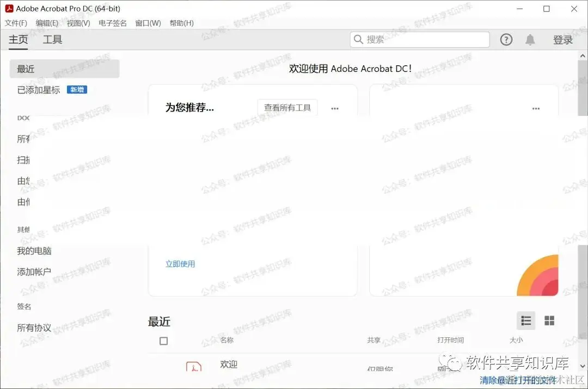Click the 新增 badge beside 已添加星标
588x389 pixels.
[77, 90]
